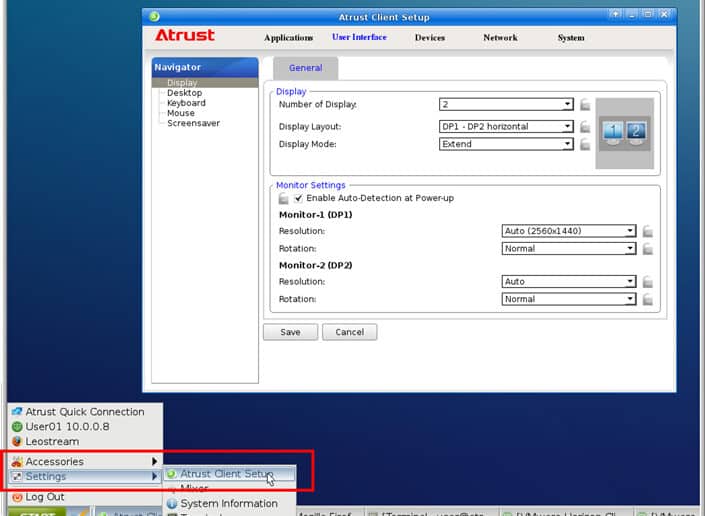The height and width of the screenshot is (516, 705).
Task: Select Screensaver in the Navigator
Action: pos(193,123)
